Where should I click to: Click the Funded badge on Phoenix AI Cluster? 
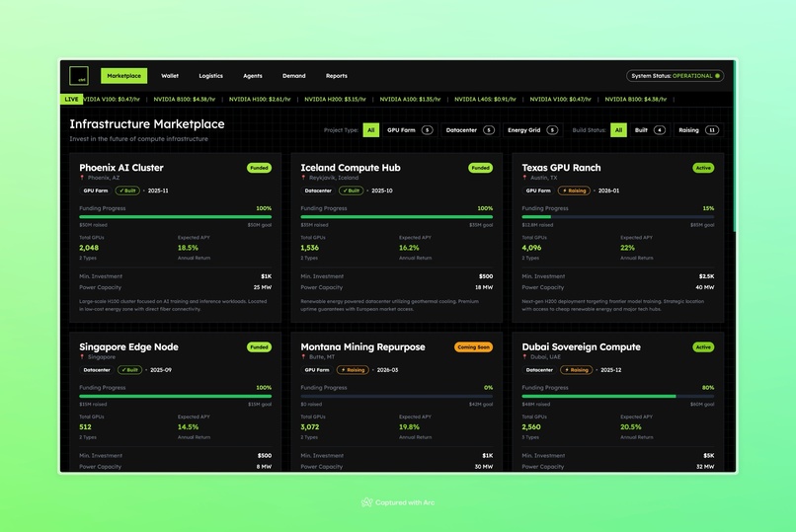click(259, 168)
